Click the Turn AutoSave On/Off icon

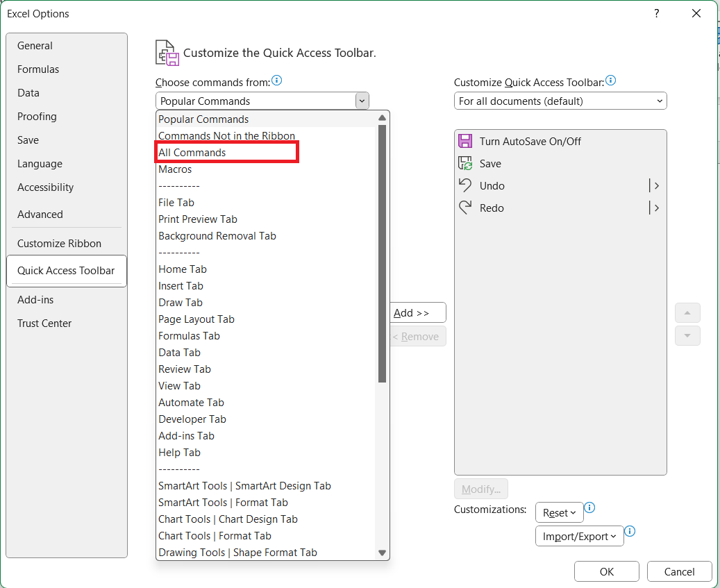click(x=465, y=141)
